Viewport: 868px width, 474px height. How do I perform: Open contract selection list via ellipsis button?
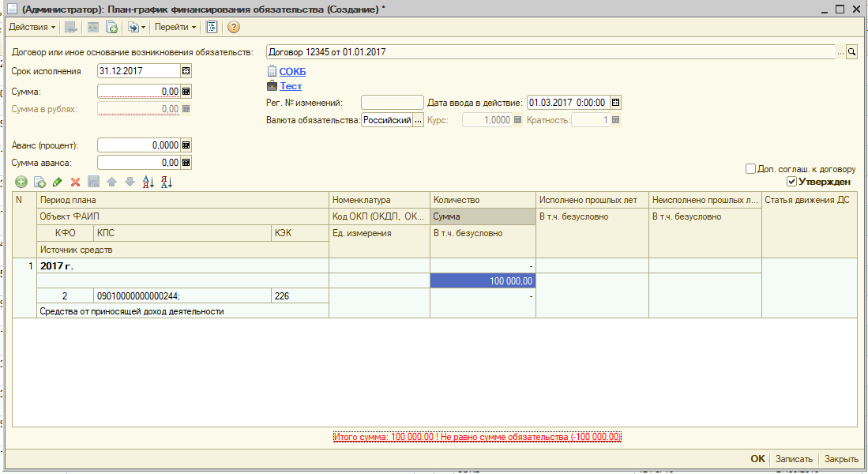840,52
